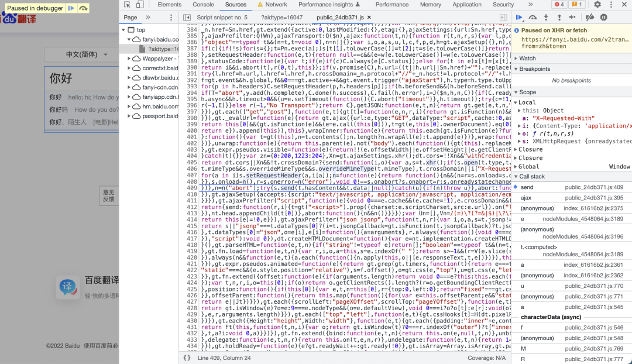
Task: Switch to Performance tab
Action: pyautogui.click(x=391, y=5)
